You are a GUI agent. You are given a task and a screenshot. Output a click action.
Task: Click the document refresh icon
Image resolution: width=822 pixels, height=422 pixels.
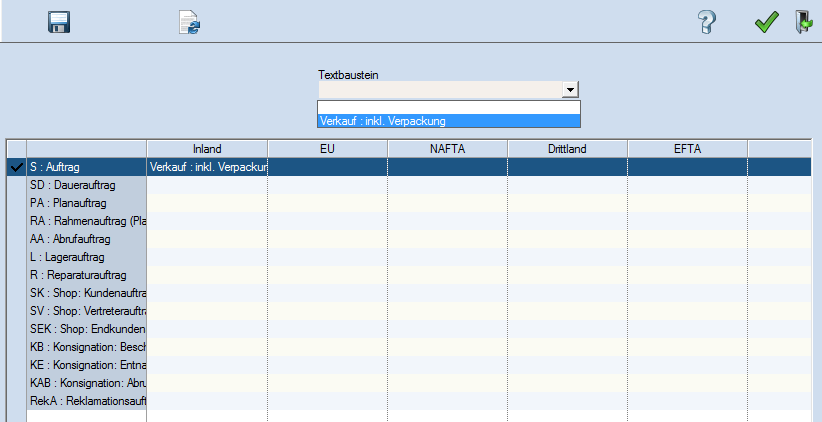point(189,22)
